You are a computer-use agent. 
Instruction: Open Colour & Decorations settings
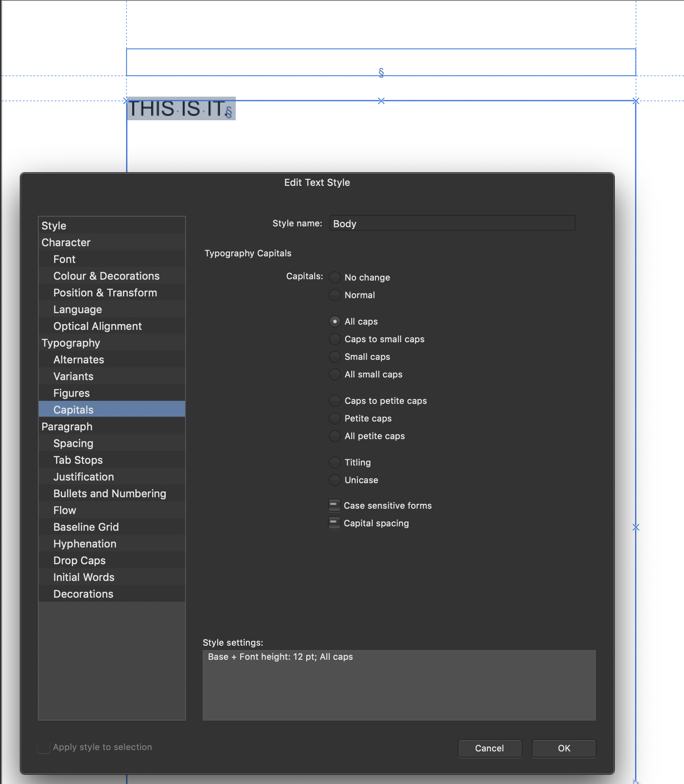pyautogui.click(x=112, y=276)
